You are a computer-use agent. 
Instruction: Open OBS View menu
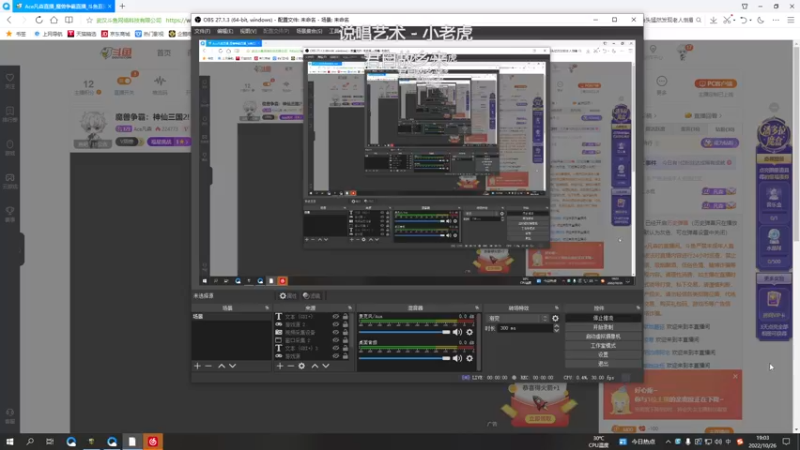[x=248, y=31]
